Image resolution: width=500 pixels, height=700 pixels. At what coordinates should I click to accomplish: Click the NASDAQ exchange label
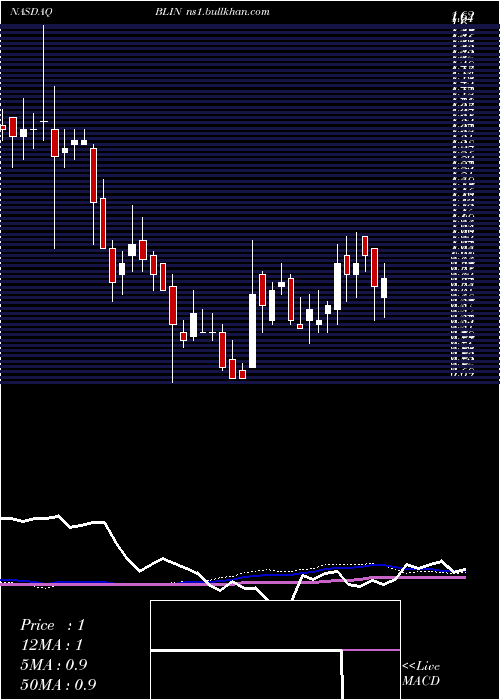pos(30,12)
